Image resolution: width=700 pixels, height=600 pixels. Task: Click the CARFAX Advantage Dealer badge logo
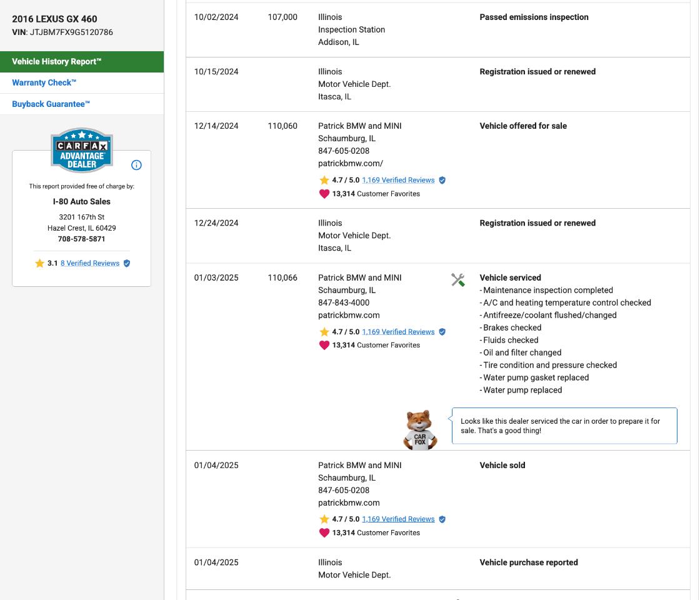82,151
